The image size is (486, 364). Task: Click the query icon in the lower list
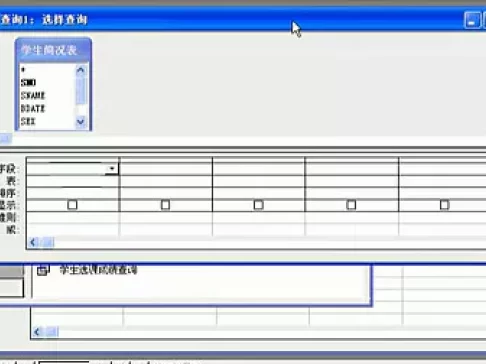(x=43, y=270)
